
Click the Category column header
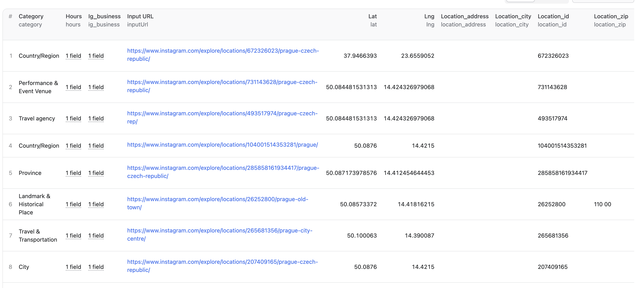coord(31,16)
